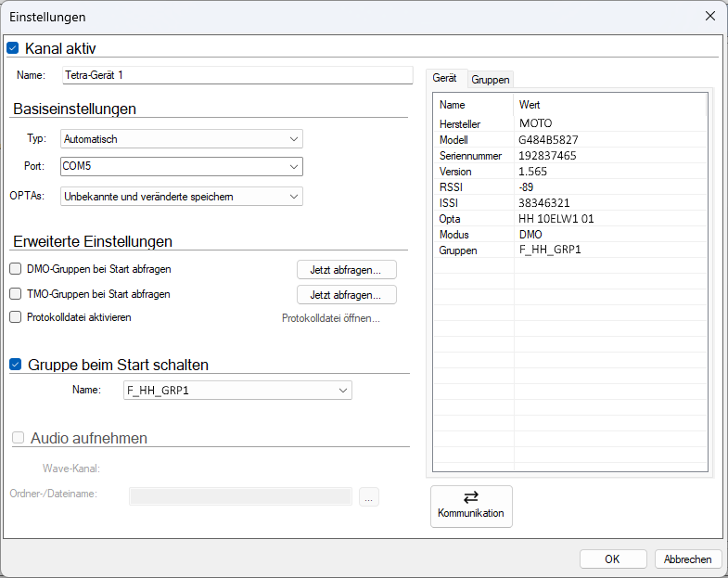Screen dimensions: 728x578
Task: Select the RSSI value -89
Action: (x=526, y=187)
